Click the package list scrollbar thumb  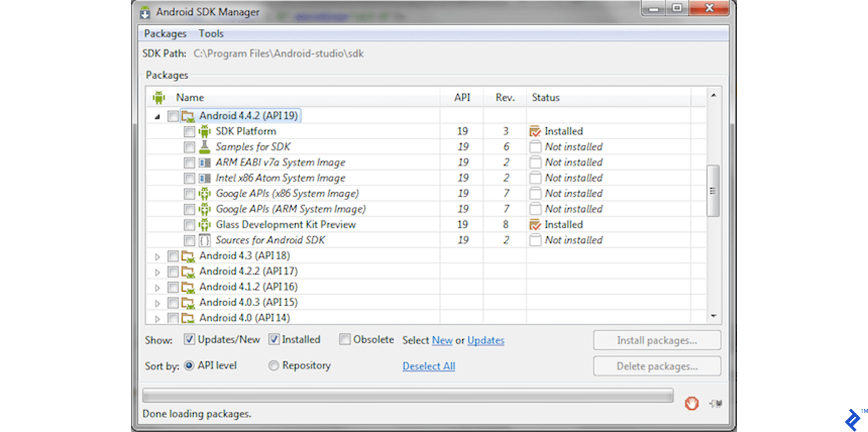tap(713, 191)
